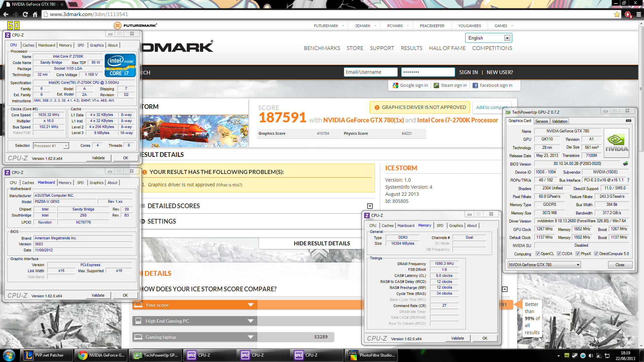The height and width of the screenshot is (362, 644).
Task: Click Validate in the CPU-Z Memory window
Action: pyautogui.click(x=458, y=338)
